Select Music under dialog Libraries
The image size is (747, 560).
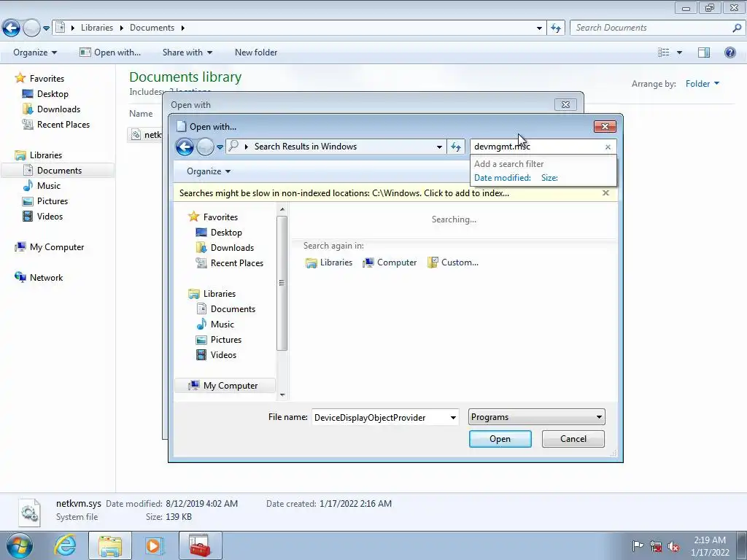[x=215, y=324]
